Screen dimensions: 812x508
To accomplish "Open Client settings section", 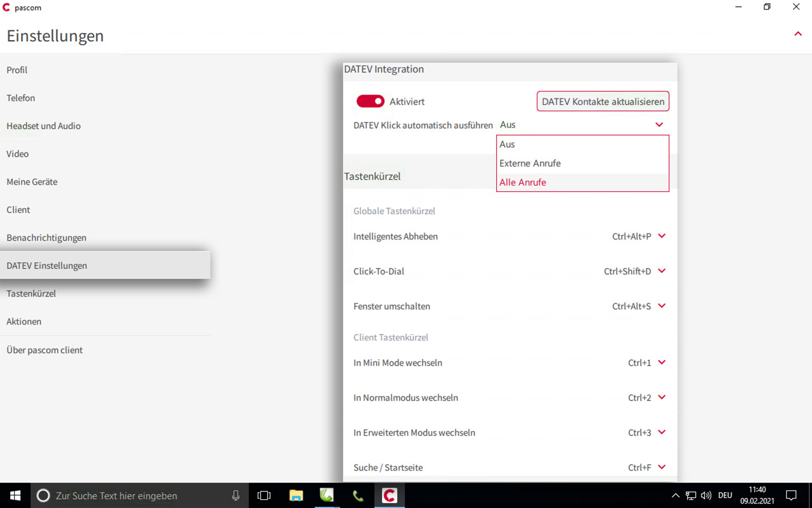I will (x=105, y=210).
